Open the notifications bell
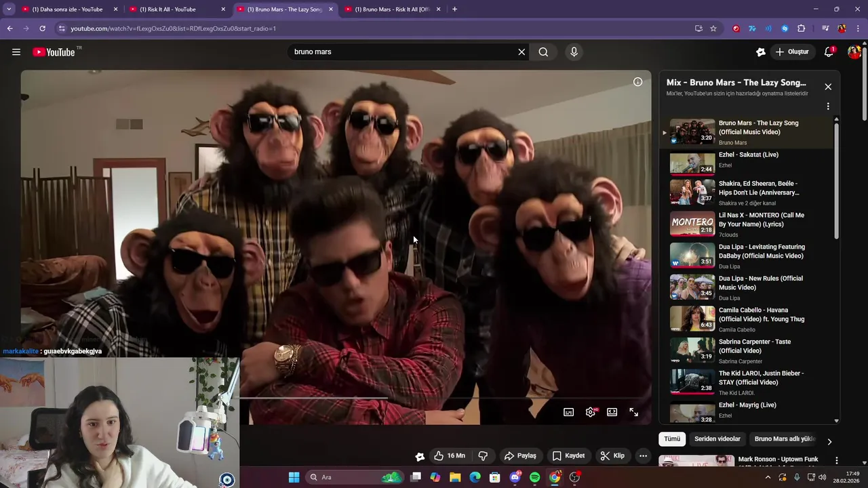Image resolution: width=868 pixels, height=488 pixels. click(x=829, y=52)
